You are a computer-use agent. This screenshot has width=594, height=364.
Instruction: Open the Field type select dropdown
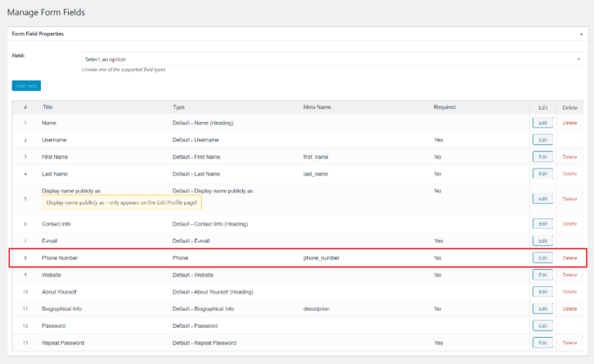pos(332,60)
